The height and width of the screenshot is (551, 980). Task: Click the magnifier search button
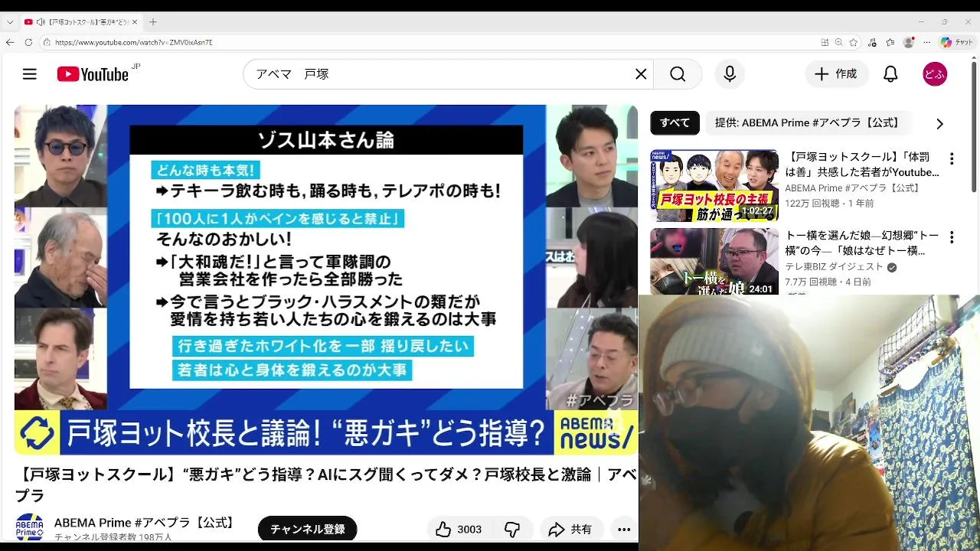click(x=678, y=74)
